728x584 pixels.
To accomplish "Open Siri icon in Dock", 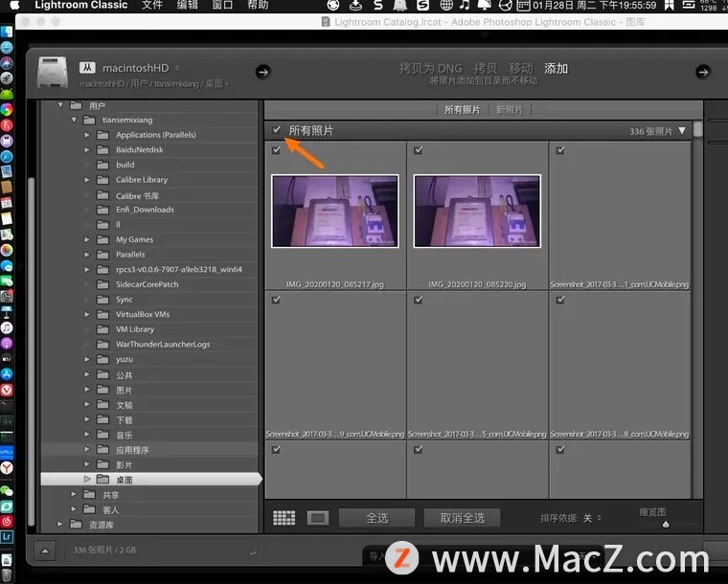I will [7, 62].
